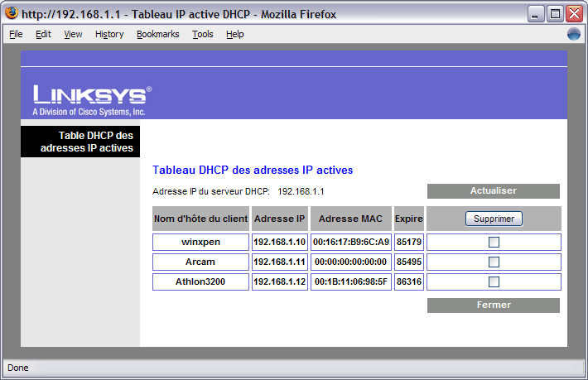Minimize the Firefox window
Viewport: 588px width, 380px height.
click(x=536, y=13)
